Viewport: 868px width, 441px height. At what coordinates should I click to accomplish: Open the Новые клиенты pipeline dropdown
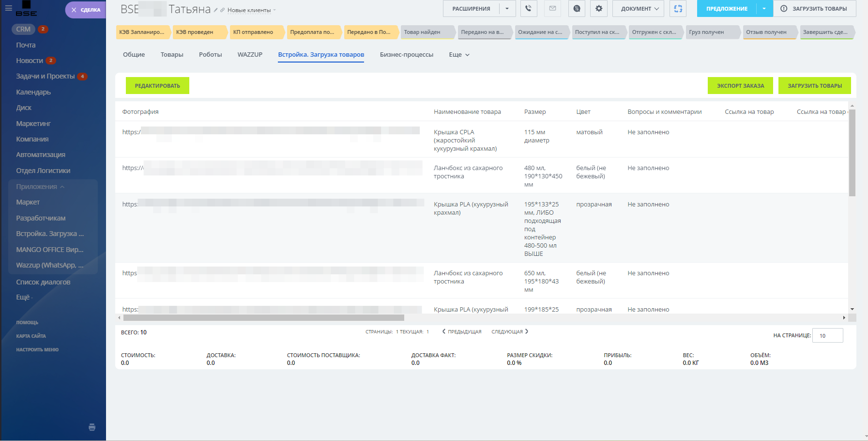tap(252, 10)
